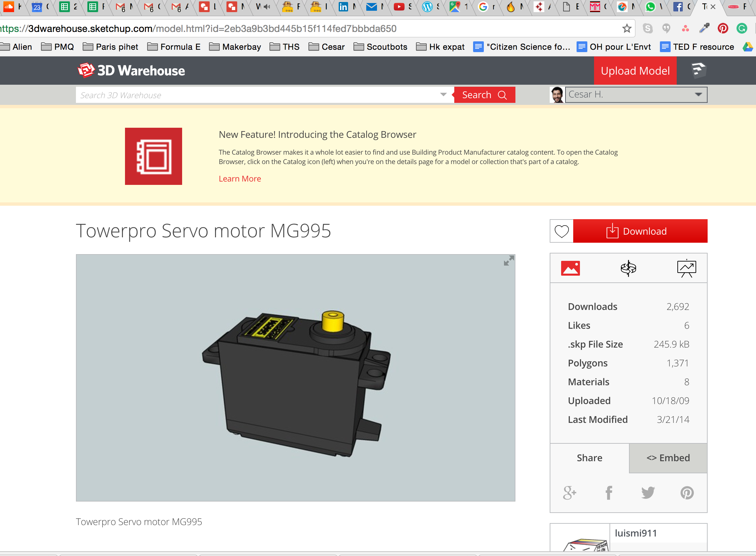Switch to the Share tab
Viewport: 756px width, 556px height.
[x=589, y=458]
